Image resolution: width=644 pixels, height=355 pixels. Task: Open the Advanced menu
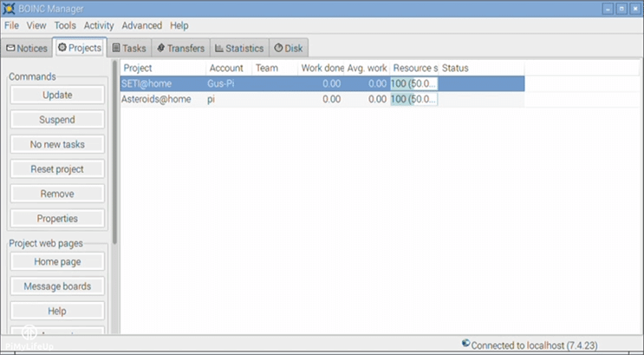141,25
